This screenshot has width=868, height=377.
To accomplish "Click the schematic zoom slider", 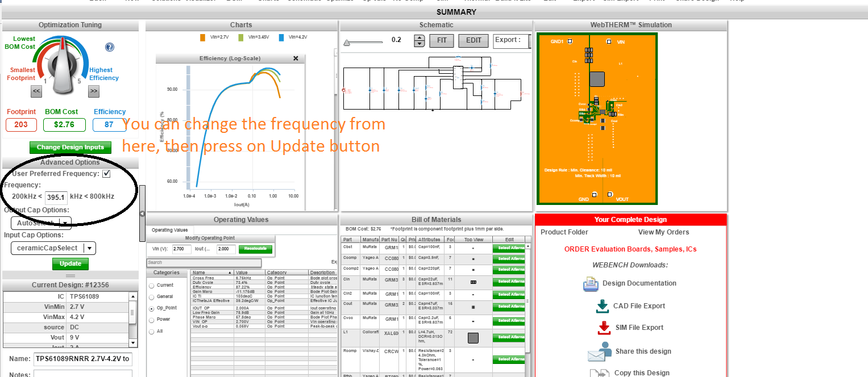I will coord(364,41).
